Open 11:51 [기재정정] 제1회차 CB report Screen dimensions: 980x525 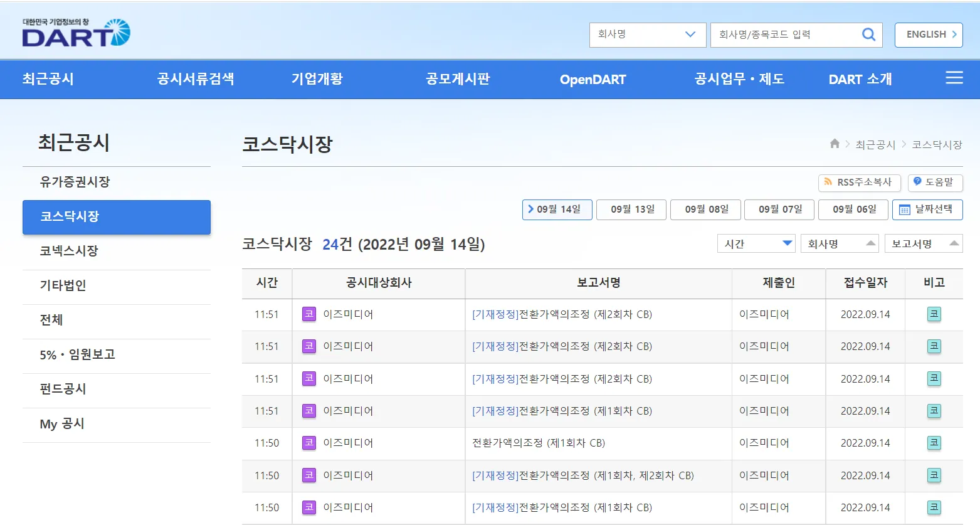[x=562, y=411]
